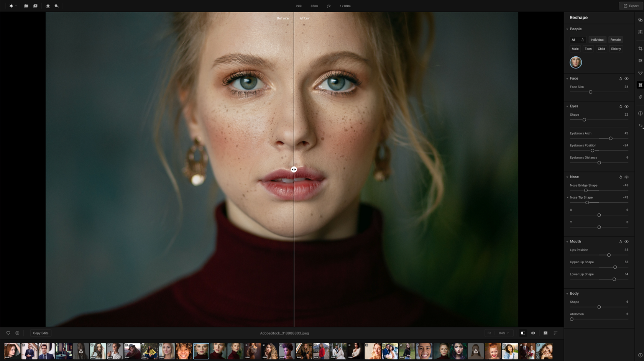This screenshot has width=644, height=361.
Task: Select the Reshape tool icon in the sidebar
Action: click(x=640, y=85)
